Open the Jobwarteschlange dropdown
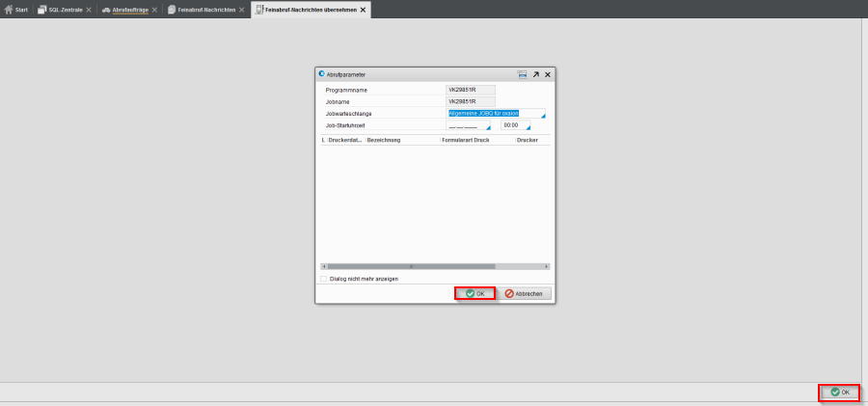Viewport: 868px width, 406px height. (541, 115)
